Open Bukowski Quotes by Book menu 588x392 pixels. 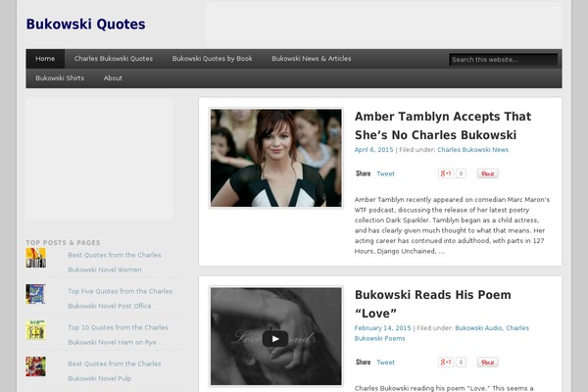[x=213, y=59]
